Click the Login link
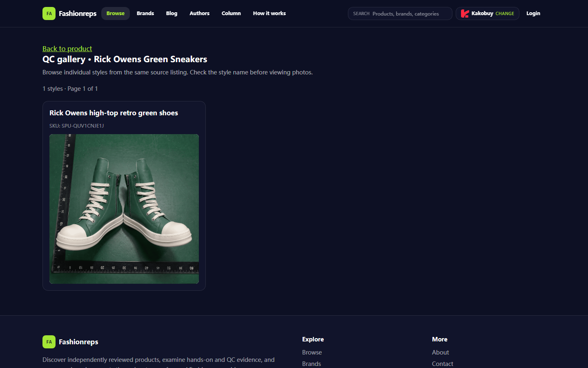588x368 pixels. pyautogui.click(x=533, y=13)
